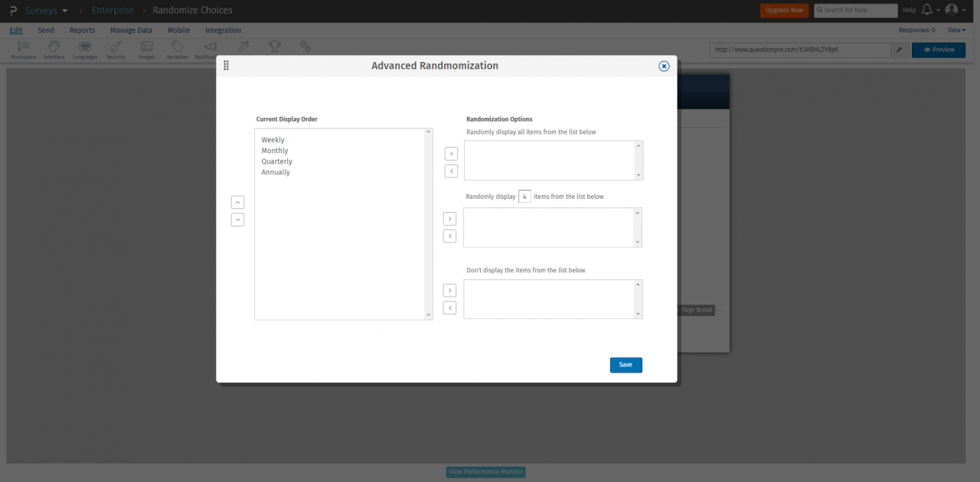Expand the View menu
Image resolution: width=980 pixels, height=482 pixels.
coord(955,30)
